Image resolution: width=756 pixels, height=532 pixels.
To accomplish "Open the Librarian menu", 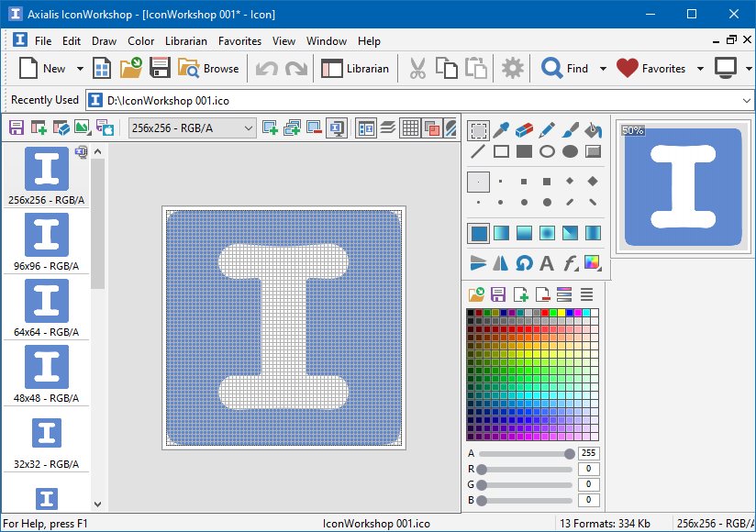I will coord(186,40).
